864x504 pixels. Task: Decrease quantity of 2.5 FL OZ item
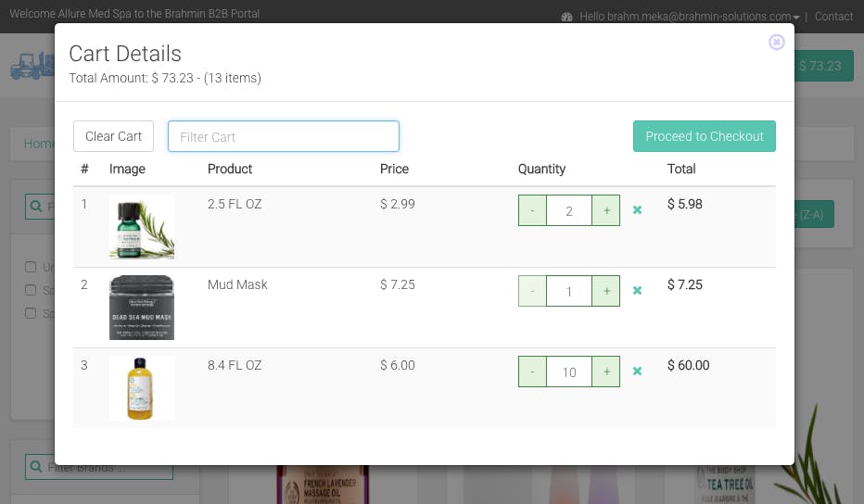532,210
